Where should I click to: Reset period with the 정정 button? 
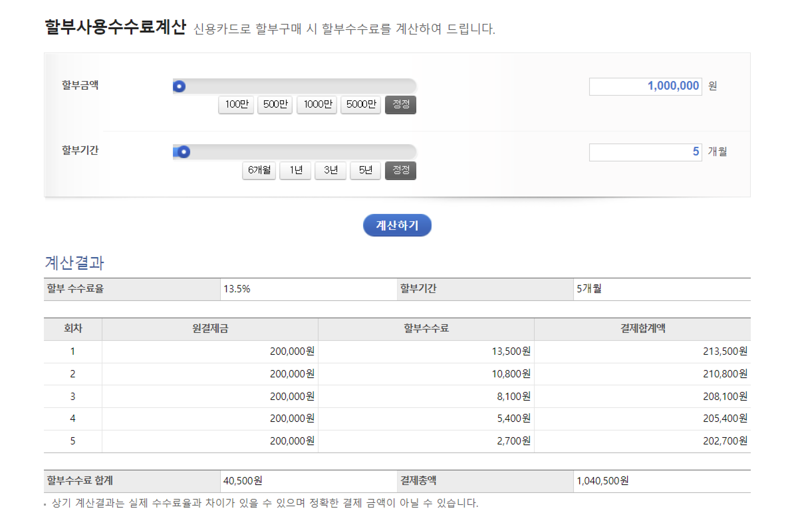tap(401, 170)
